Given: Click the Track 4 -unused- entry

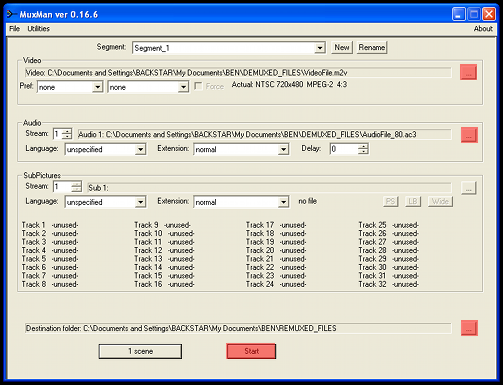Looking at the screenshot, I should tap(50, 250).
